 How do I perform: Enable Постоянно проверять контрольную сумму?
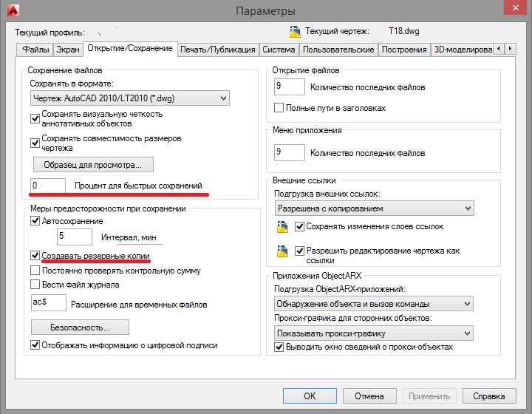35,271
